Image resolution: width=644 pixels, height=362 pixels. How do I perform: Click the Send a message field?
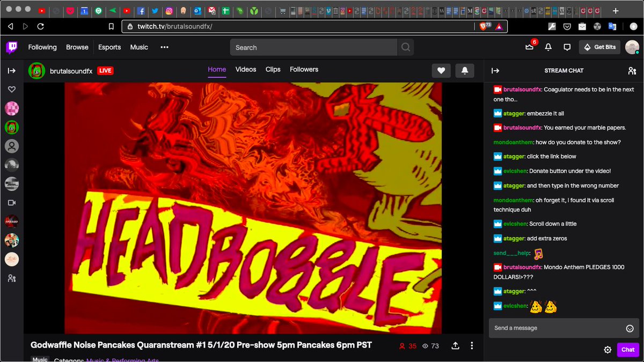[x=555, y=328]
